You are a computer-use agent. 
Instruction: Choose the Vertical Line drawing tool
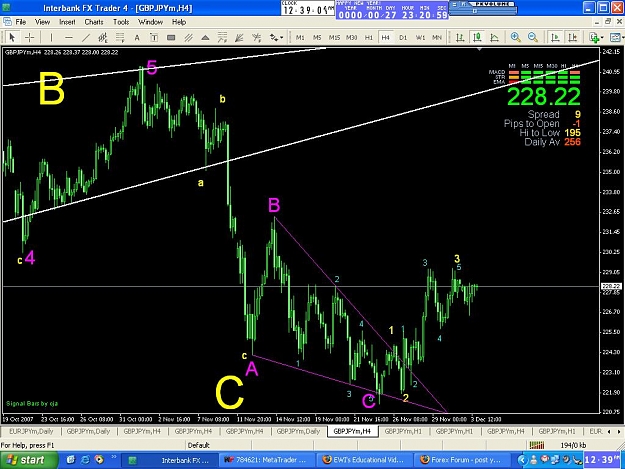51,37
